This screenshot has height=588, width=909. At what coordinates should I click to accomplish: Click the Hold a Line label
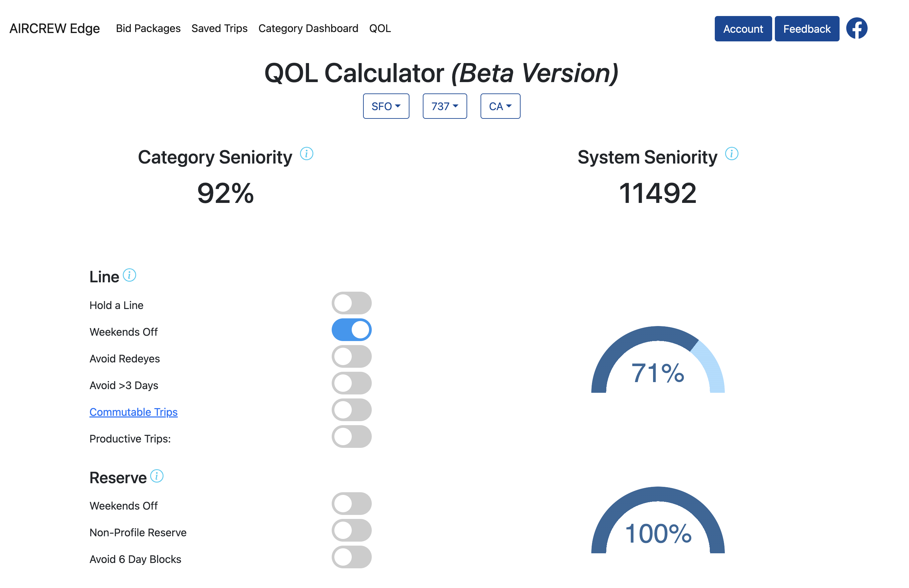pyautogui.click(x=116, y=305)
